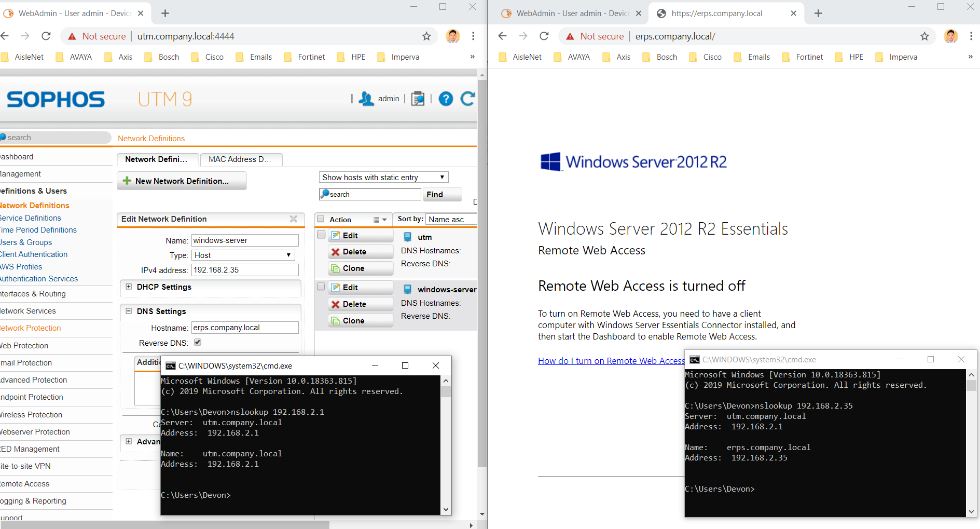Open the Sophos help question mark icon
The width and height of the screenshot is (980, 529).
coord(446,99)
